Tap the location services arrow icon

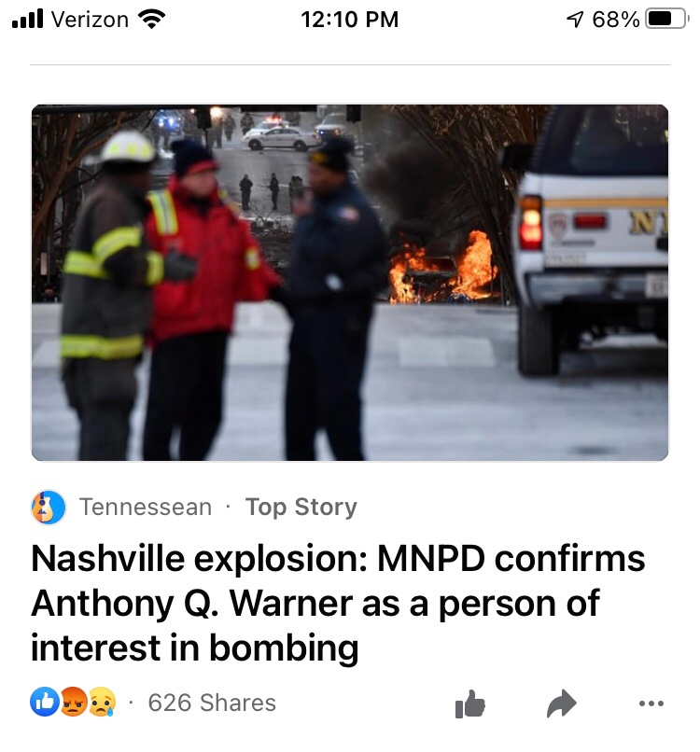click(x=576, y=20)
